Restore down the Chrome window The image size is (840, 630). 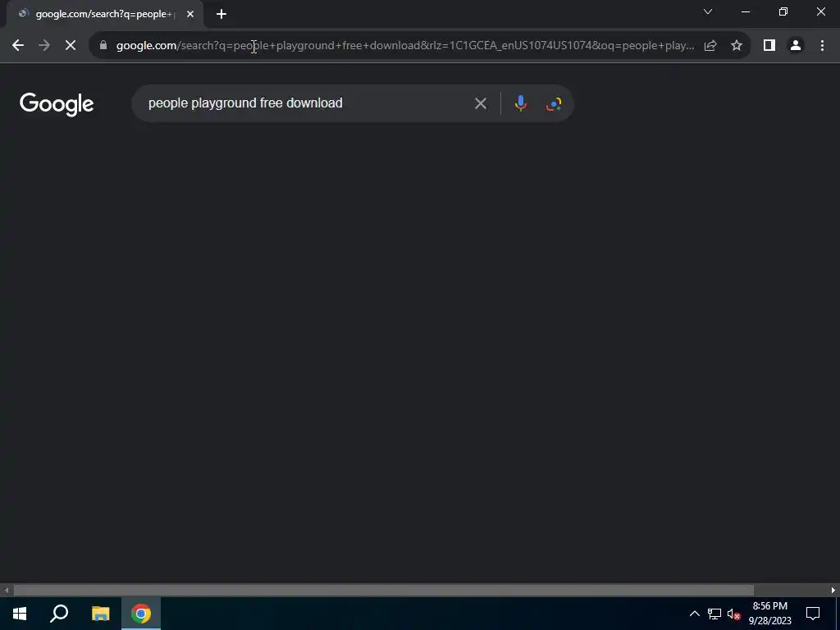click(x=783, y=11)
